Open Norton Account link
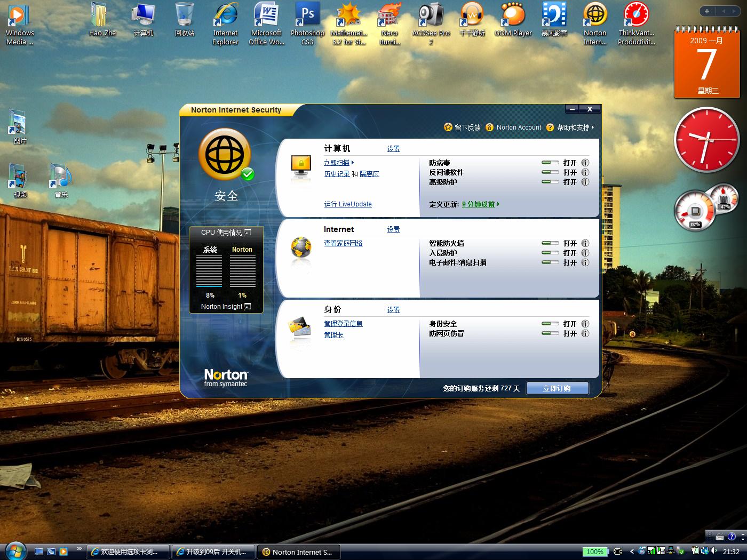This screenshot has width=747, height=560. click(514, 127)
